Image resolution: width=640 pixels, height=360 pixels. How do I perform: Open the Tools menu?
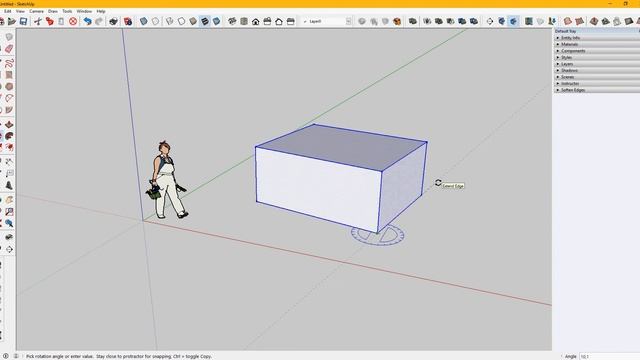pyautogui.click(x=67, y=11)
